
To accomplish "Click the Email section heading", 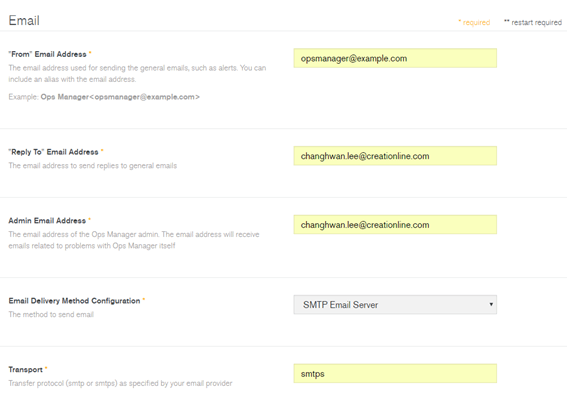I will pyautogui.click(x=24, y=21).
